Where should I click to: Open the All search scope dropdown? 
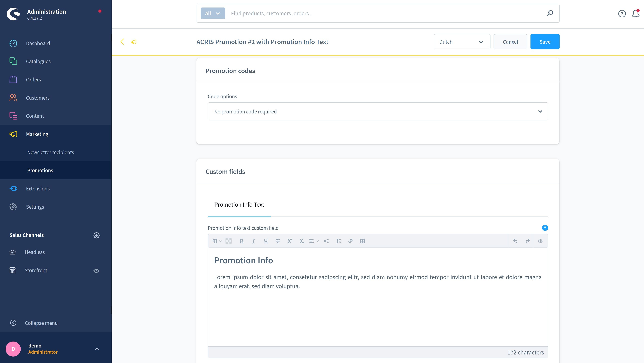pos(213,13)
